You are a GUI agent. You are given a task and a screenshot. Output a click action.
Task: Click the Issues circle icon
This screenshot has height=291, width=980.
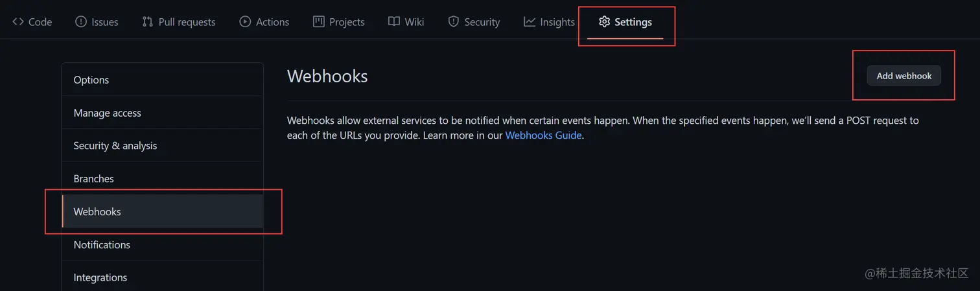pyautogui.click(x=81, y=22)
